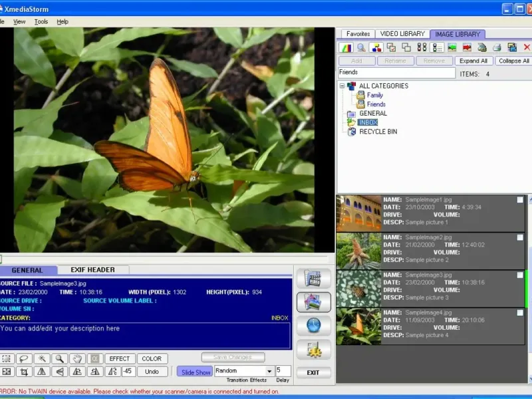Screen dimensions: 532x399
Task: Switch to the VIDEO LIBRARY tab
Action: [x=402, y=34]
